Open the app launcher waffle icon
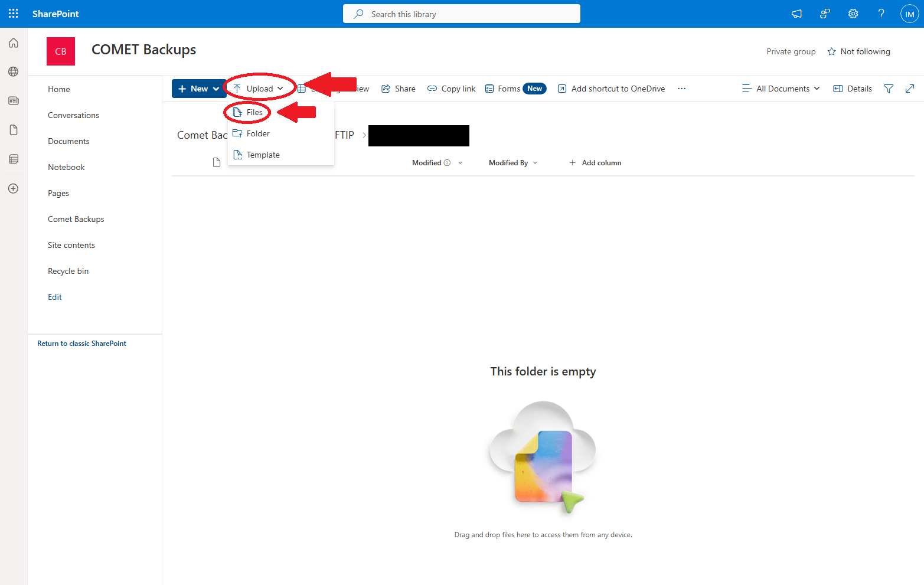This screenshot has height=585, width=924. click(x=14, y=14)
